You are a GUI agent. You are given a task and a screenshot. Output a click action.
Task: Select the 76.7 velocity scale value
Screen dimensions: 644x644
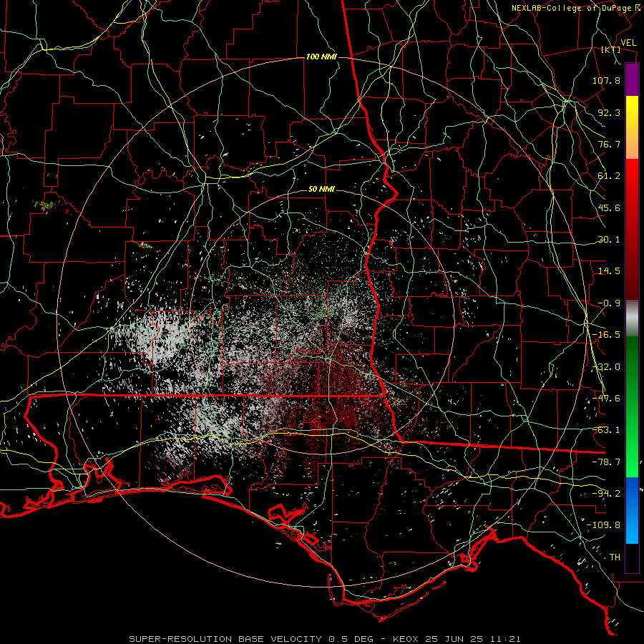(x=609, y=144)
